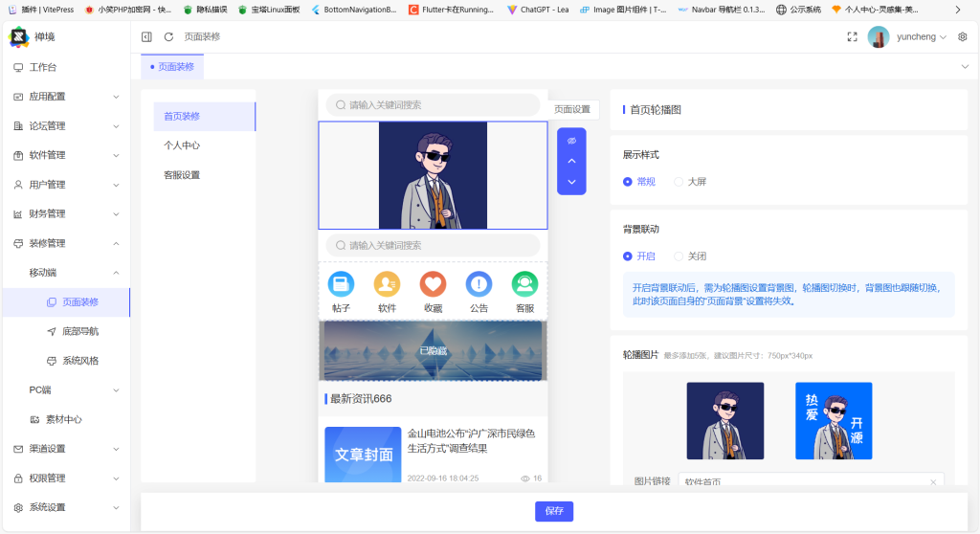Click the 页面设置 button
The width and height of the screenshot is (980, 534).
click(x=572, y=109)
